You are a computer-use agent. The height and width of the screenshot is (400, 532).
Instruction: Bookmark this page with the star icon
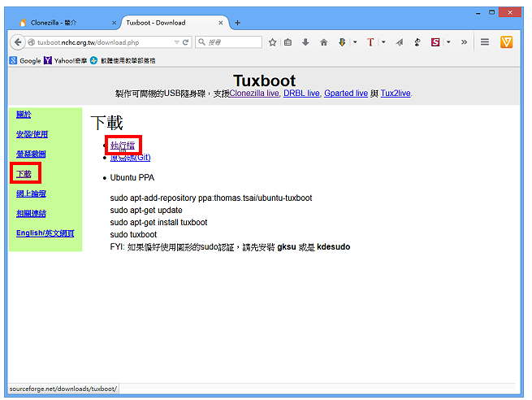(x=272, y=42)
